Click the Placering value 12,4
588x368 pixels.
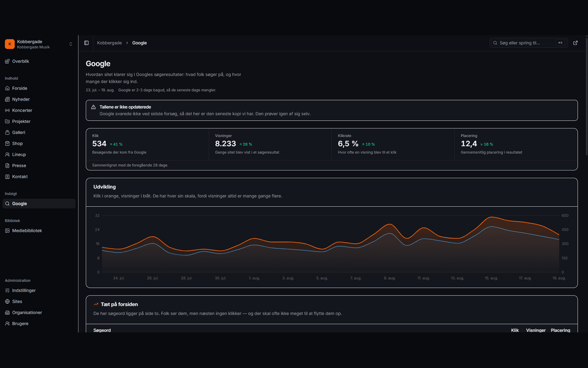[469, 144]
